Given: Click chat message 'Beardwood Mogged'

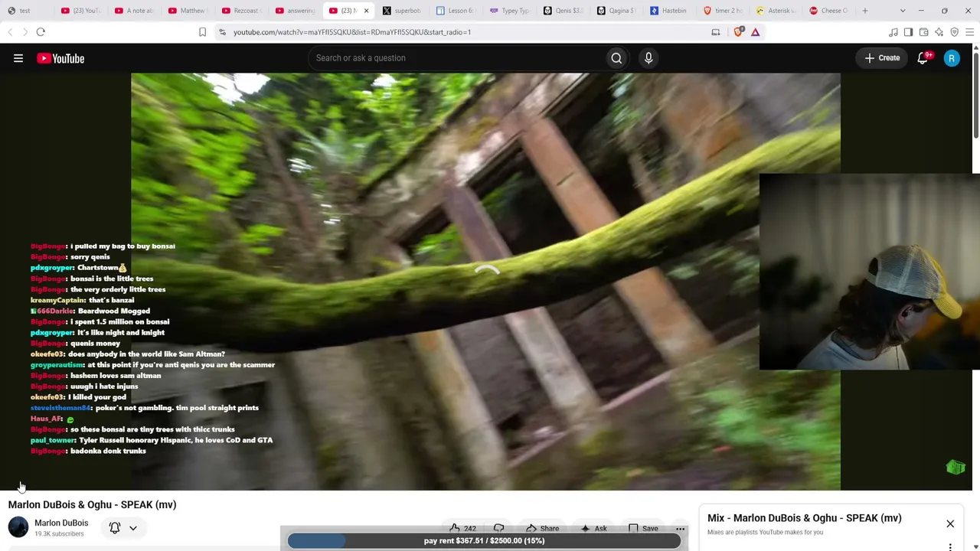Looking at the screenshot, I should pyautogui.click(x=114, y=311).
